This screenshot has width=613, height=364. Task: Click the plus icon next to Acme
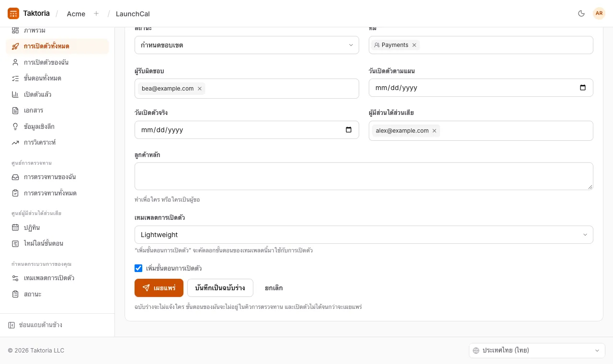coord(96,13)
